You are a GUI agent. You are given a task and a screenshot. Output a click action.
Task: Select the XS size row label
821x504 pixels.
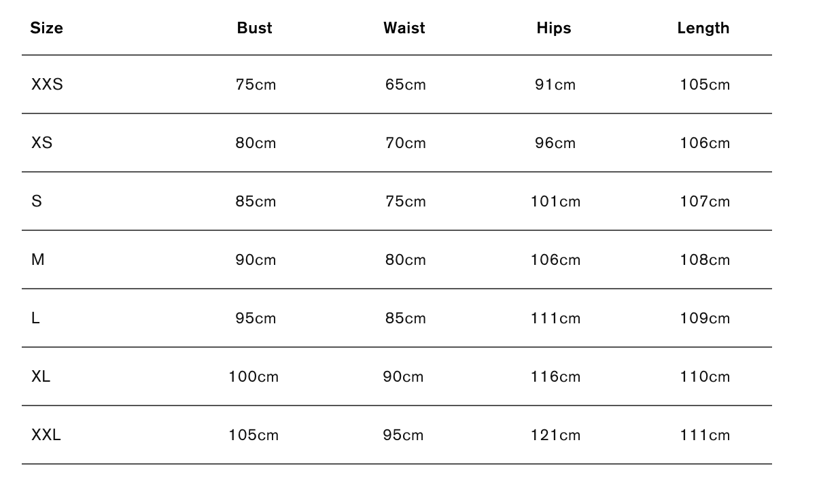point(41,143)
